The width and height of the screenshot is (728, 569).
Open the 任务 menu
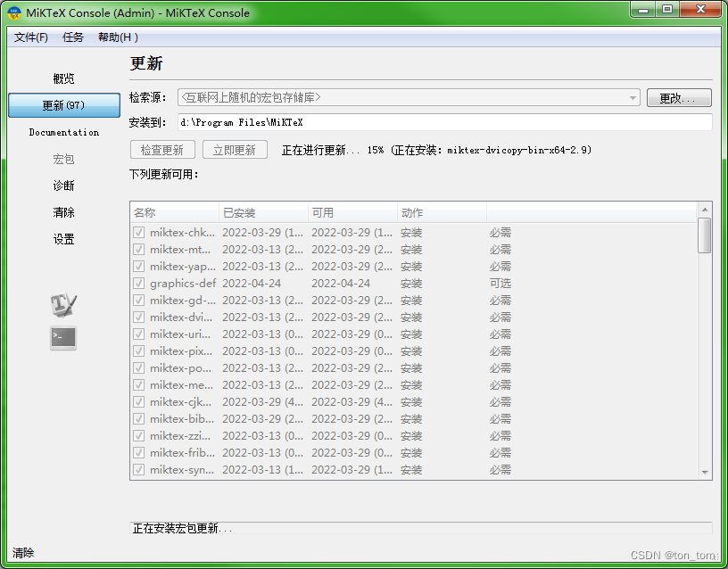[73, 37]
